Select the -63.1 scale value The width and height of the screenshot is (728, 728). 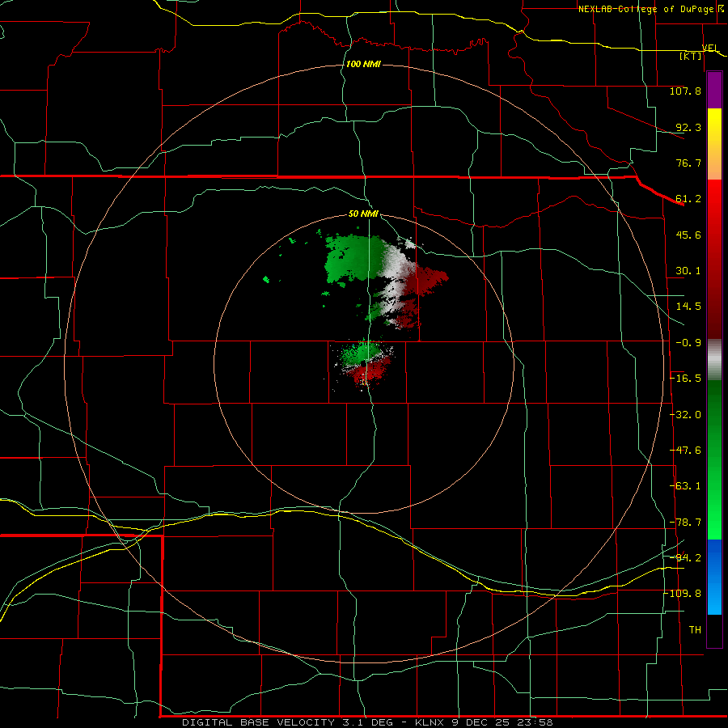[686, 486]
